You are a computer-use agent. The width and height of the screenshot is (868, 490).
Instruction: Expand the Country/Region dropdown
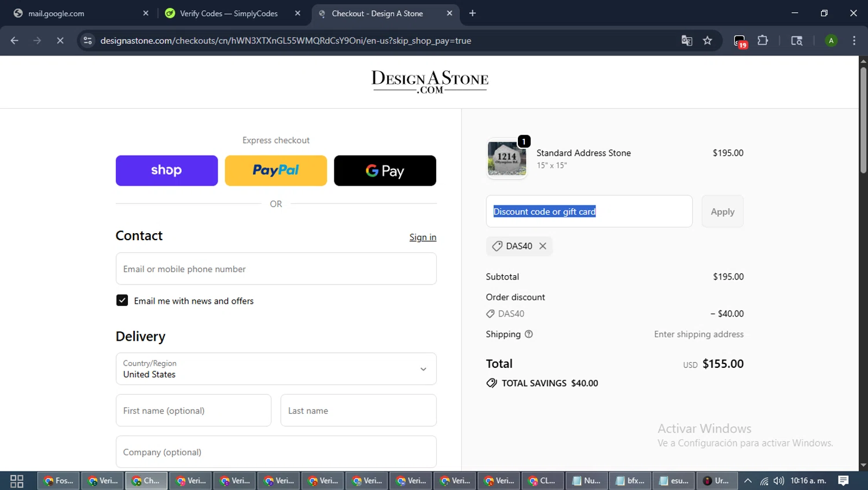(x=276, y=369)
